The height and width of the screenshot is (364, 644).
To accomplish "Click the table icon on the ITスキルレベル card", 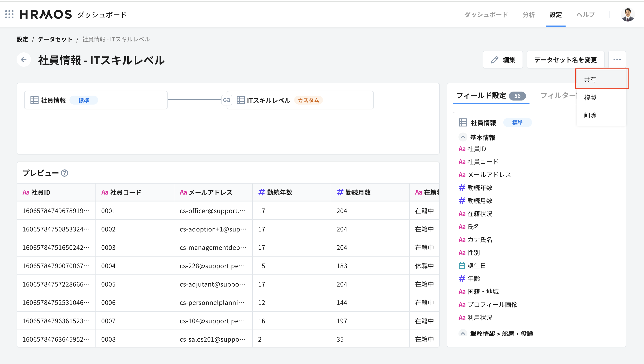I will pos(241,100).
